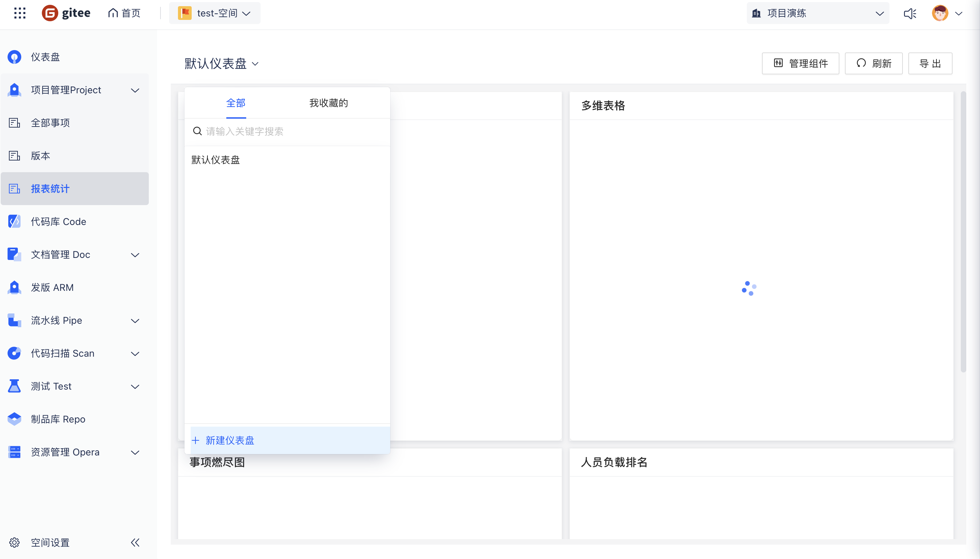
Task: Click 新建仪表盘 to create dashboard
Action: coord(290,440)
